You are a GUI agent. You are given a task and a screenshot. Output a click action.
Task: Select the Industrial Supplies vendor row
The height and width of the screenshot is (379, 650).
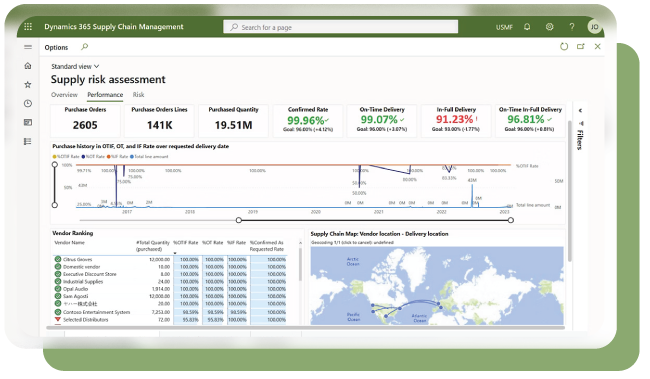[x=170, y=282]
